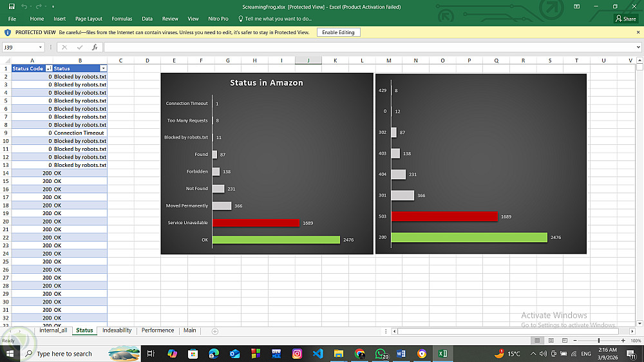This screenshot has height=362, width=644.
Task: Click the zoom out minus button
Action: pos(575,341)
